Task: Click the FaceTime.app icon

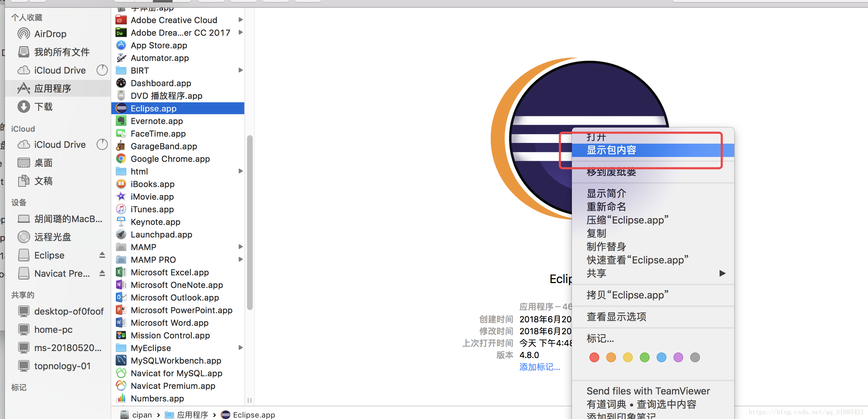Action: [121, 133]
